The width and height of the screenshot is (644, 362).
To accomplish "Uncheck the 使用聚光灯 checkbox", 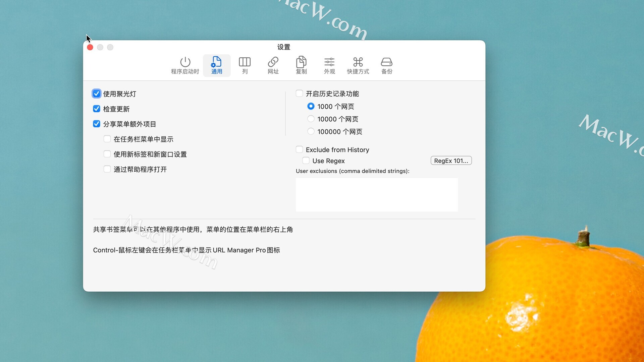I will pyautogui.click(x=97, y=94).
